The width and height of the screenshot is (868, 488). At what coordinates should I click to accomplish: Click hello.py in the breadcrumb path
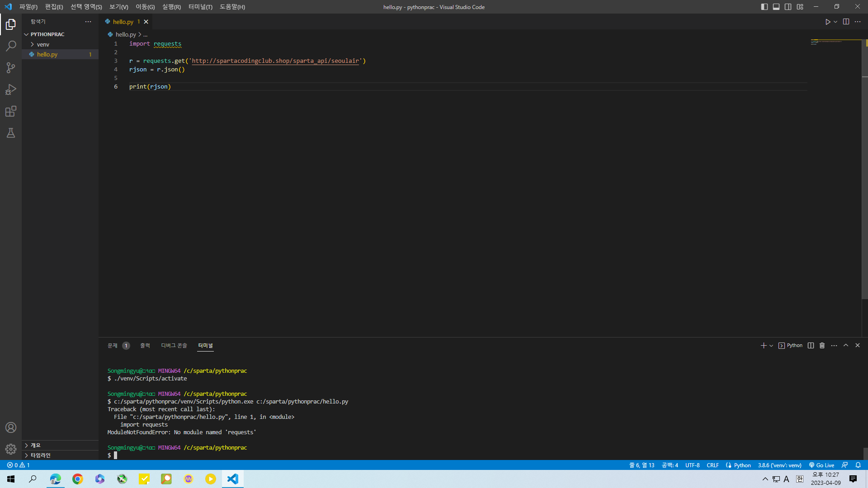point(126,34)
